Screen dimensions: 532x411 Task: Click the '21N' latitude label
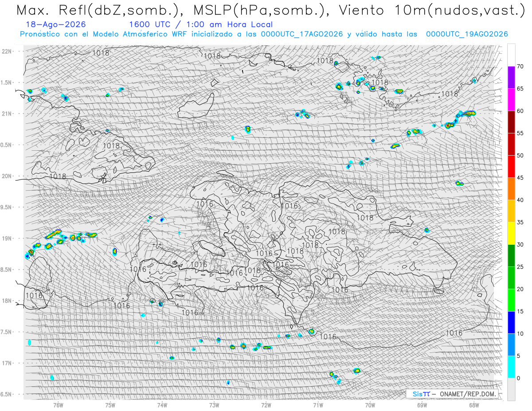click(x=7, y=114)
